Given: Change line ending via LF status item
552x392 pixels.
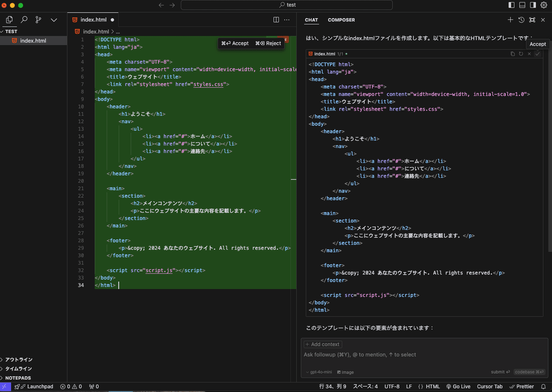Looking at the screenshot, I should tap(409, 387).
